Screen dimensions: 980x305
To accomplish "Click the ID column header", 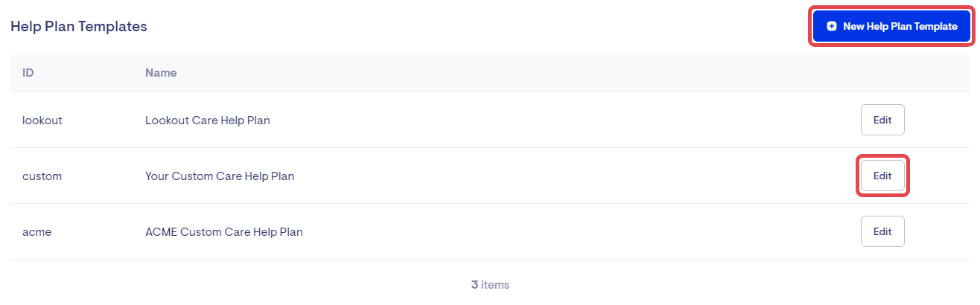I will click(x=28, y=73).
